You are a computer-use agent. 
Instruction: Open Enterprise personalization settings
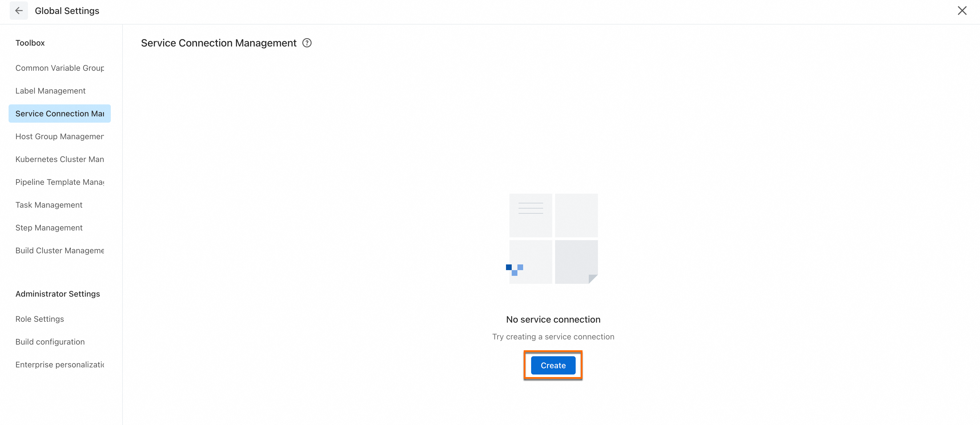pos(60,365)
